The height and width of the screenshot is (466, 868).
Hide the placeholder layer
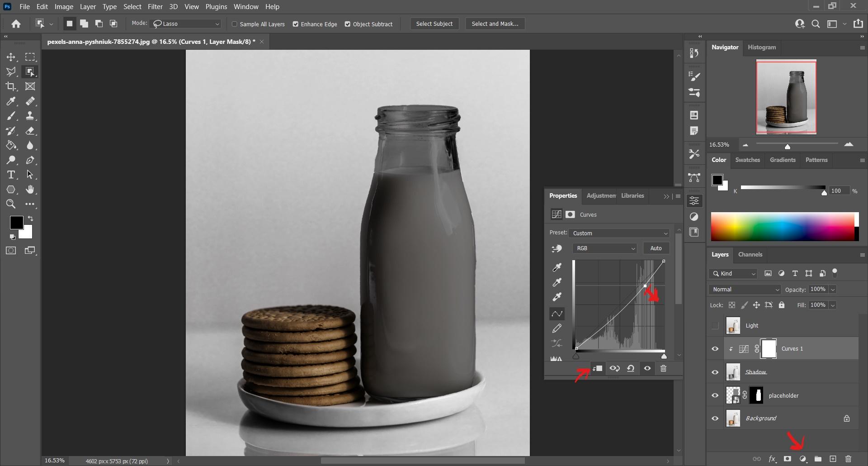pyautogui.click(x=715, y=395)
